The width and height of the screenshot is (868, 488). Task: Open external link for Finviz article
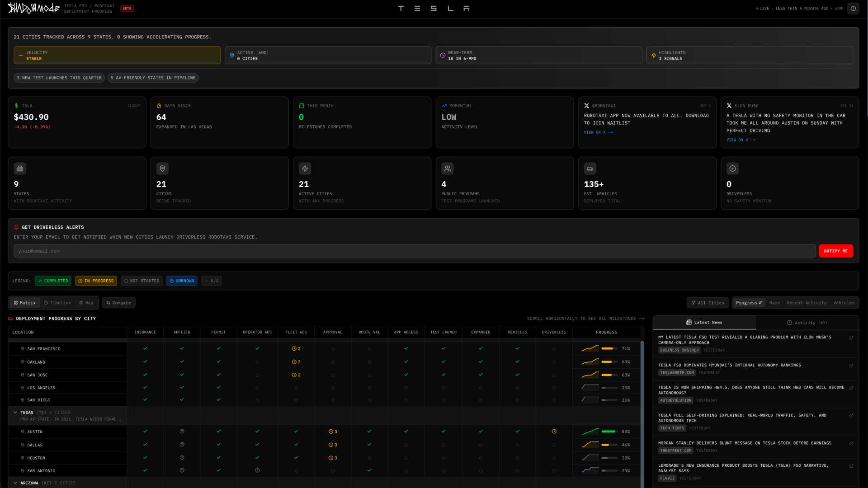coord(851,466)
